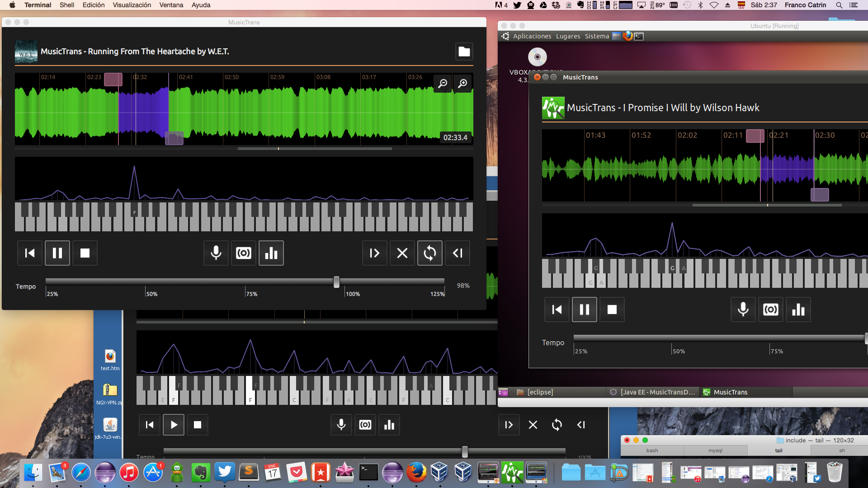Click the W.E.T. album art thumbnail
Screen dimensions: 868x488
(26, 52)
